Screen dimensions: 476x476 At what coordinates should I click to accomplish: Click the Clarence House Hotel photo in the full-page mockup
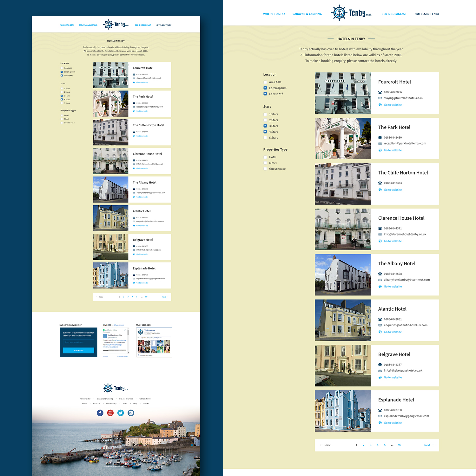(x=111, y=161)
